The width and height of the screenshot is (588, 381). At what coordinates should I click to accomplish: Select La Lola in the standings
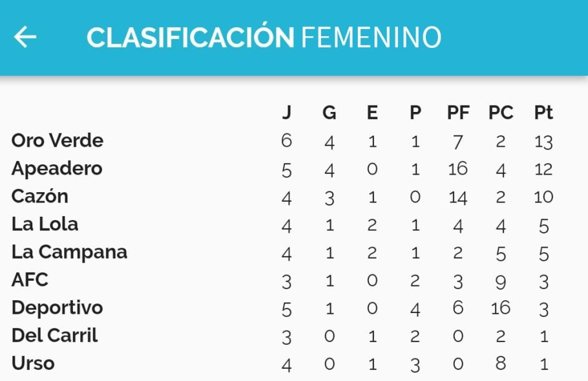pyautogui.click(x=45, y=224)
